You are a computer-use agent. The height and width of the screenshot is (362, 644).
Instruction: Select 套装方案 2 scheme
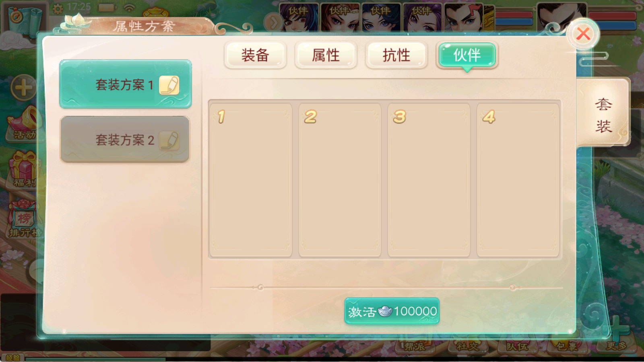click(x=125, y=140)
